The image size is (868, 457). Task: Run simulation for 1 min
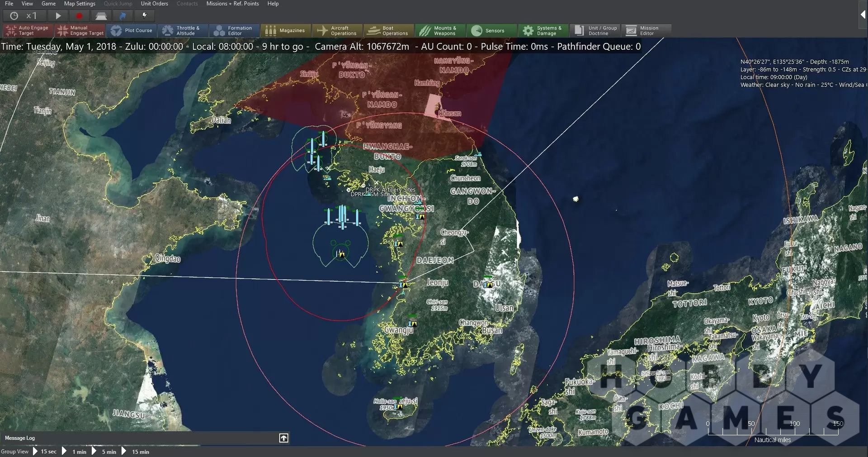(74, 452)
